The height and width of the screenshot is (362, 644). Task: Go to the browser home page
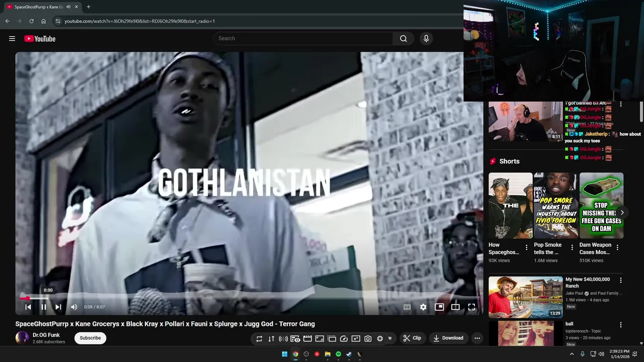point(43,21)
